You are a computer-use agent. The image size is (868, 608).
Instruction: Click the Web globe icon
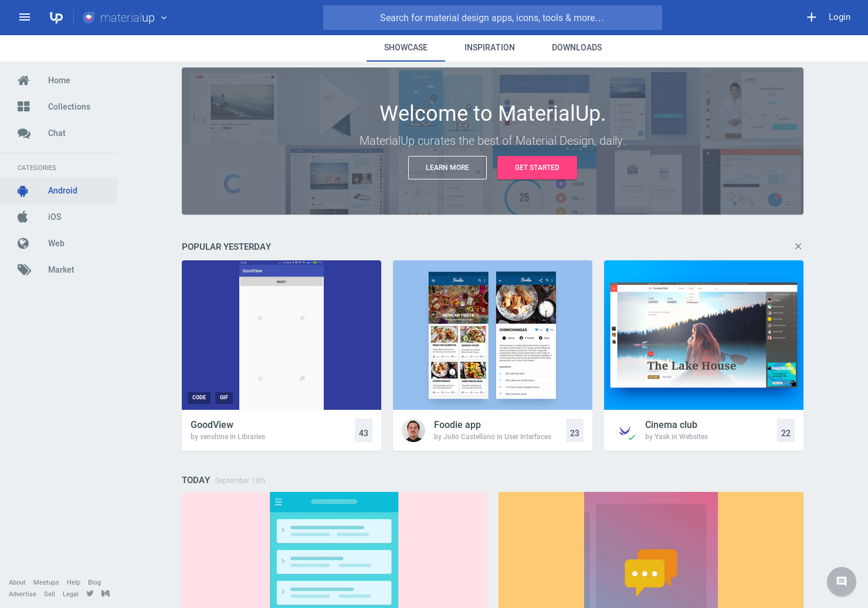23,243
